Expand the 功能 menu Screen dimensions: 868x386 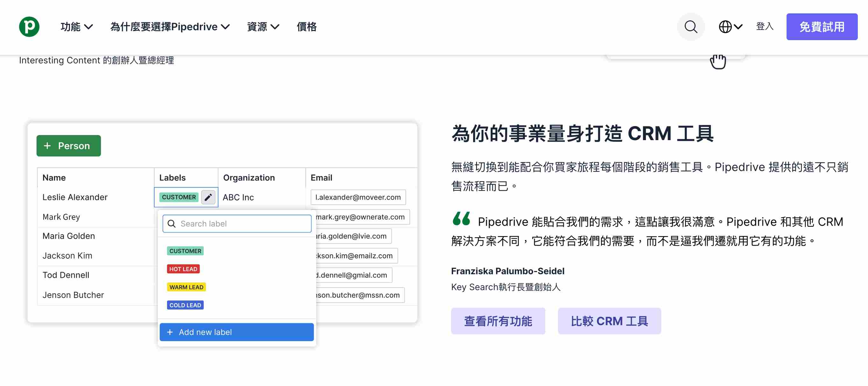[76, 27]
